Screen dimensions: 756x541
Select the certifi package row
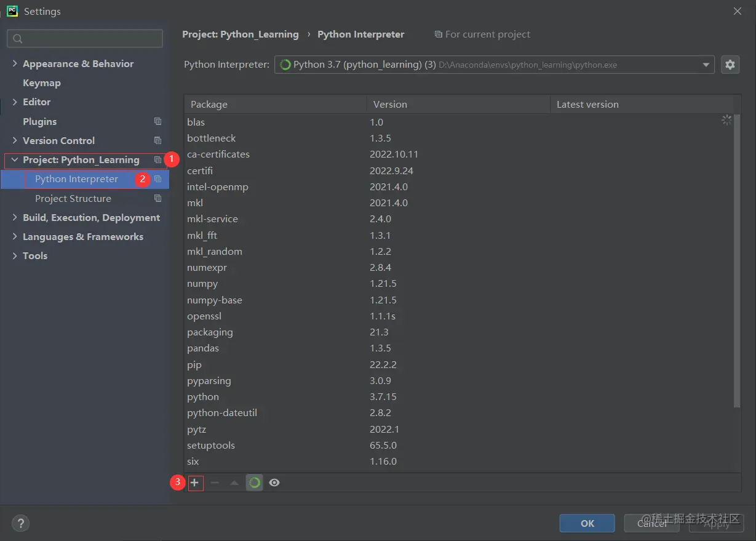click(x=459, y=170)
